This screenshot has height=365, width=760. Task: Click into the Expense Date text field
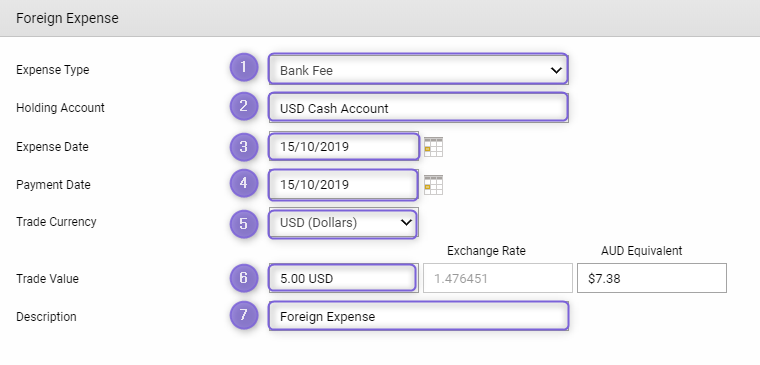(344, 146)
